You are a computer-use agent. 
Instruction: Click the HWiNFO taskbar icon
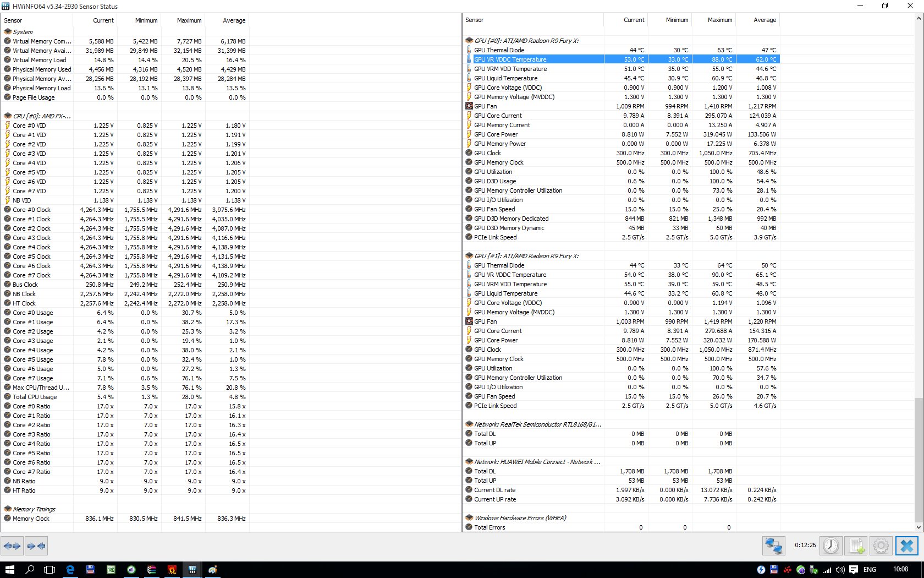(193, 570)
